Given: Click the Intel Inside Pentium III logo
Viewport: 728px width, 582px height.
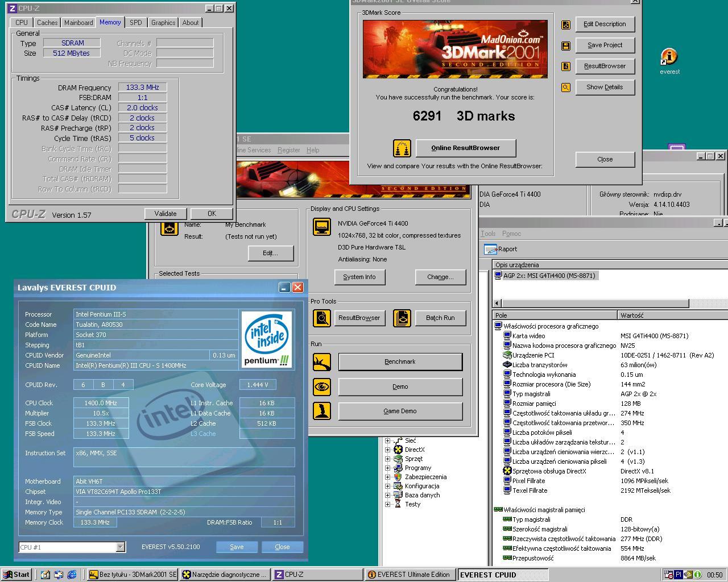Looking at the screenshot, I should [266, 339].
